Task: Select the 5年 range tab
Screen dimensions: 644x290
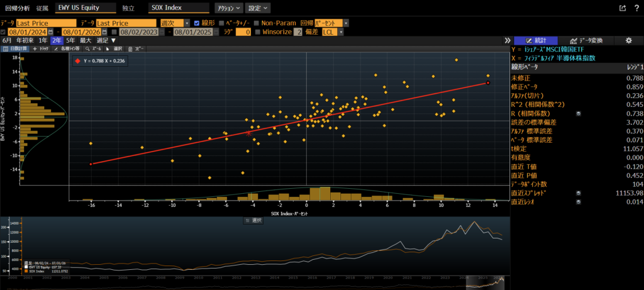Action: [70, 40]
